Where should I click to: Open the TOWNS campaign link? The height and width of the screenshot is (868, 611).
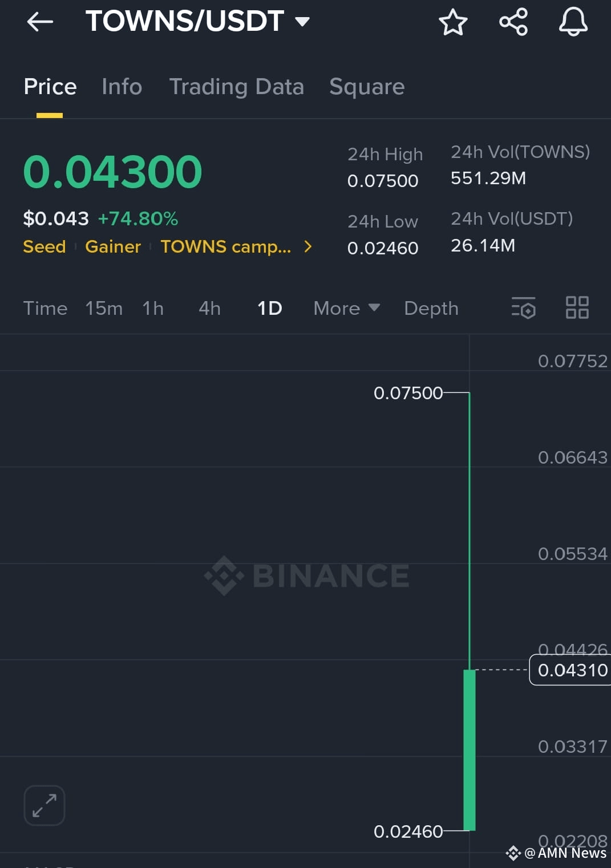click(226, 246)
